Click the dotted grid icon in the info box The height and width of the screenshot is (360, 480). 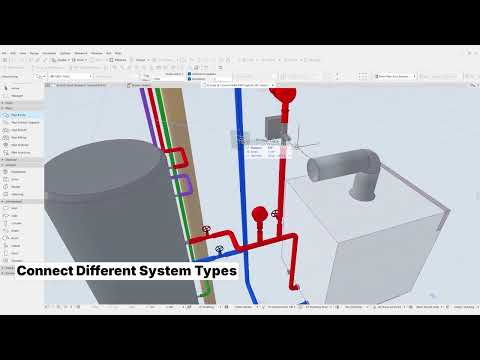pos(363,76)
